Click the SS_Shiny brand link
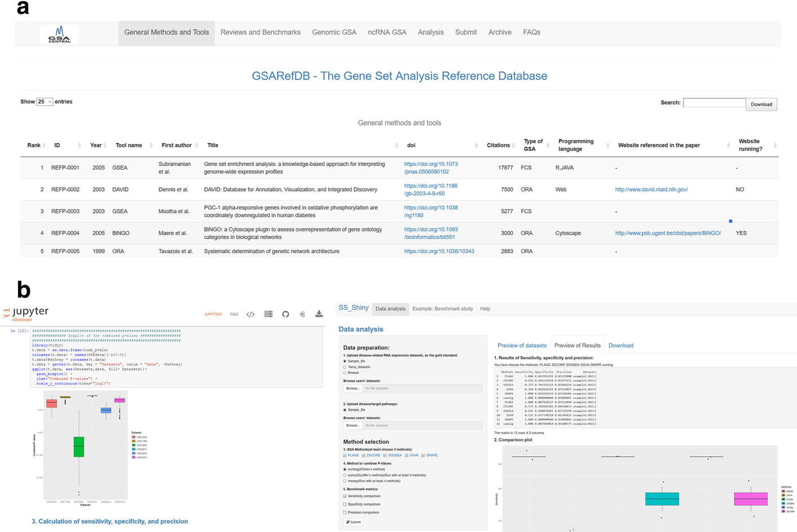This screenshot has width=797, height=532. point(353,308)
